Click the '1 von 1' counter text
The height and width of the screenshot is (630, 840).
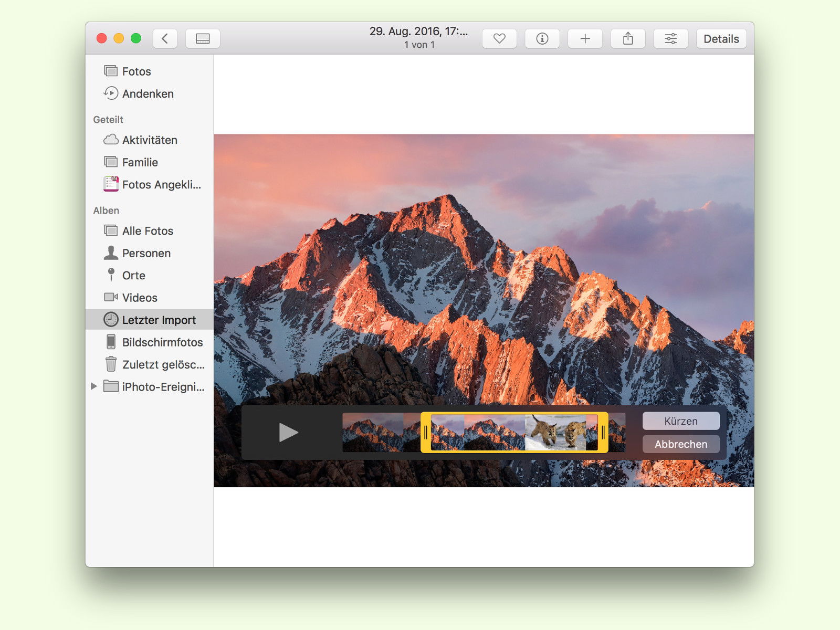tap(419, 45)
